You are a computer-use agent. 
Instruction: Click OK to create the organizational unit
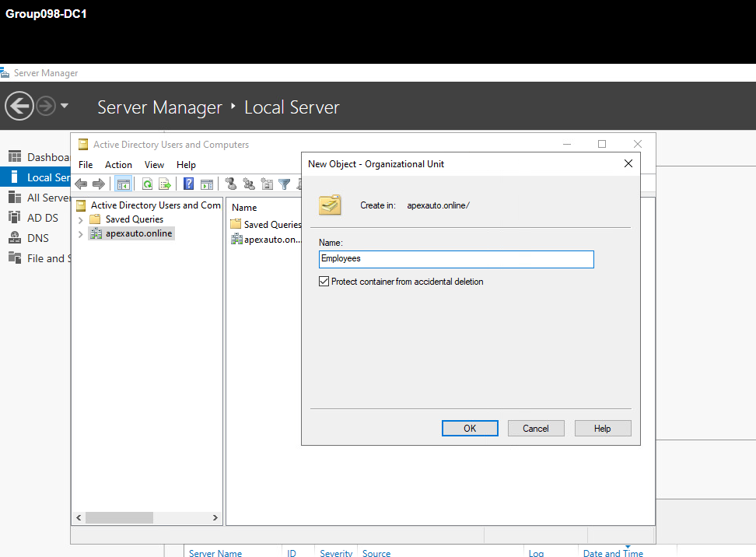click(x=470, y=428)
